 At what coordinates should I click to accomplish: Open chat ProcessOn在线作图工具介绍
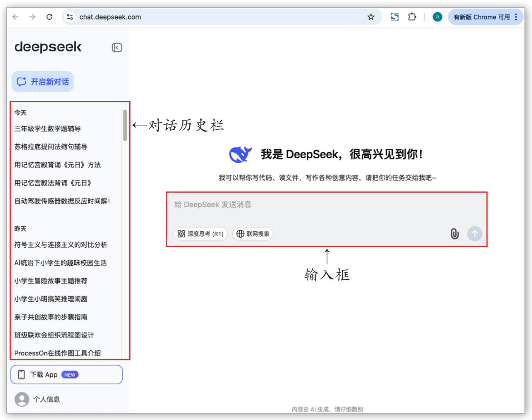[58, 353]
